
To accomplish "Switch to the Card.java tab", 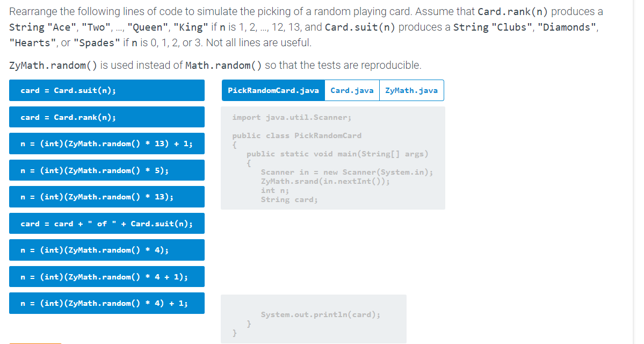I will point(352,90).
